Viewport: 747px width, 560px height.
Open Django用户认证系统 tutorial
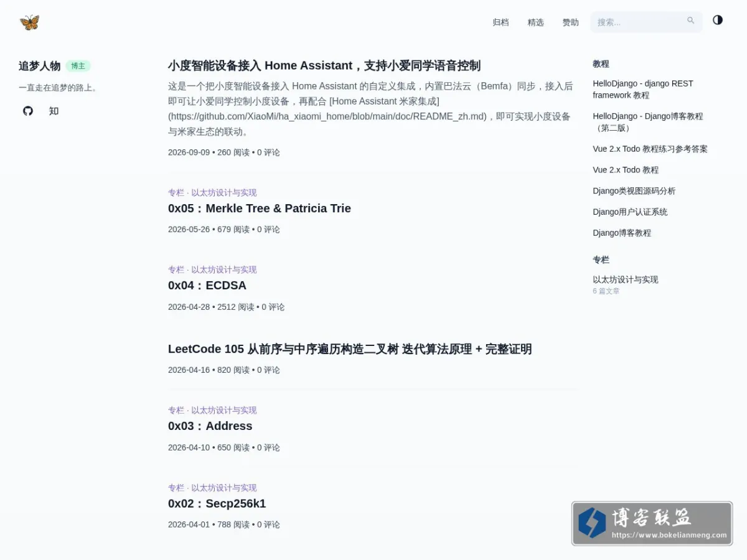pos(630,212)
